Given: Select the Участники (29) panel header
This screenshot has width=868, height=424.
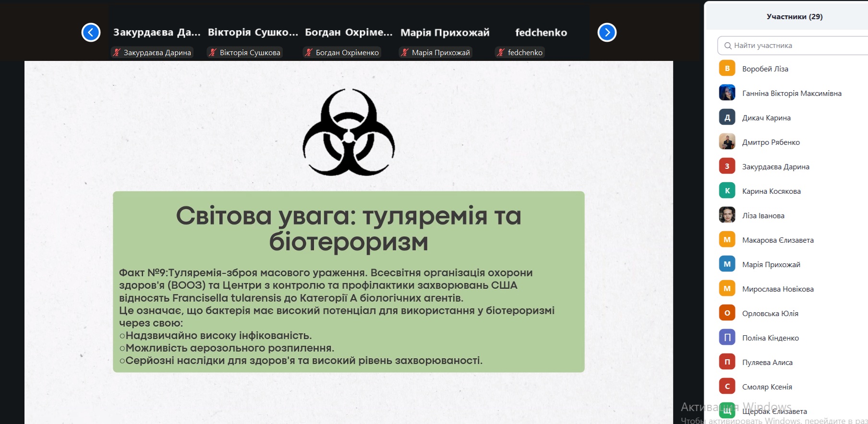Looking at the screenshot, I should click(x=794, y=17).
